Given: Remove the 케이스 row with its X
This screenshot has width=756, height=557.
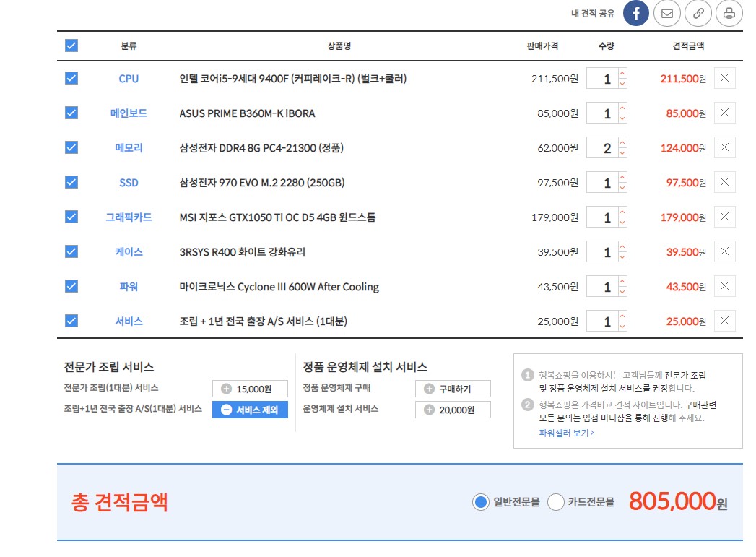Looking at the screenshot, I should tap(724, 251).
